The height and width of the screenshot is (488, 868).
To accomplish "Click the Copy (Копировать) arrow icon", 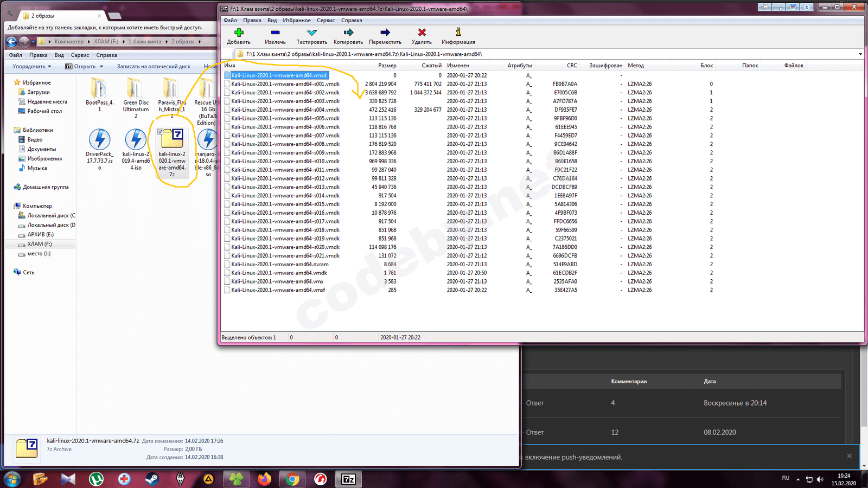I will [348, 33].
